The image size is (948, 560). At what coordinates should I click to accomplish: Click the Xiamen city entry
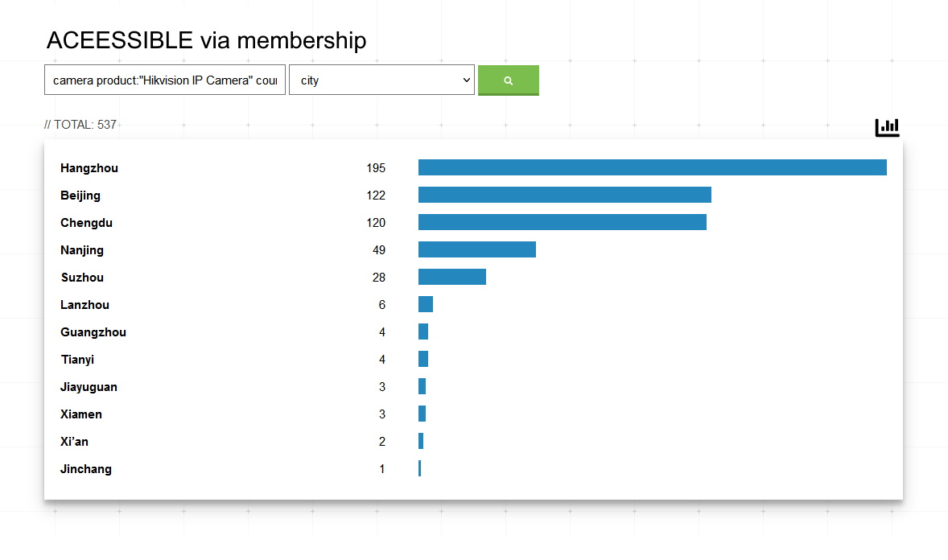click(81, 414)
